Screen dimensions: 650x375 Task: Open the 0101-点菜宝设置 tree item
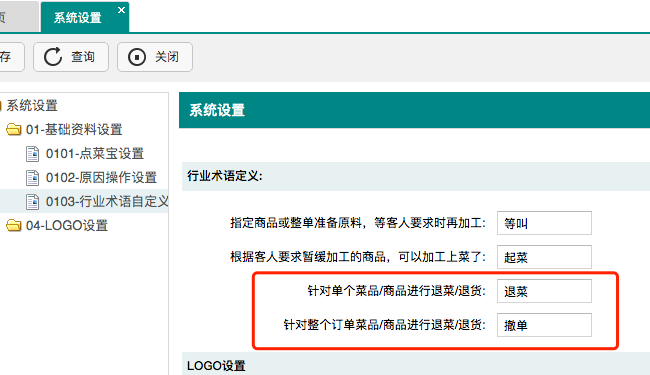coord(95,154)
